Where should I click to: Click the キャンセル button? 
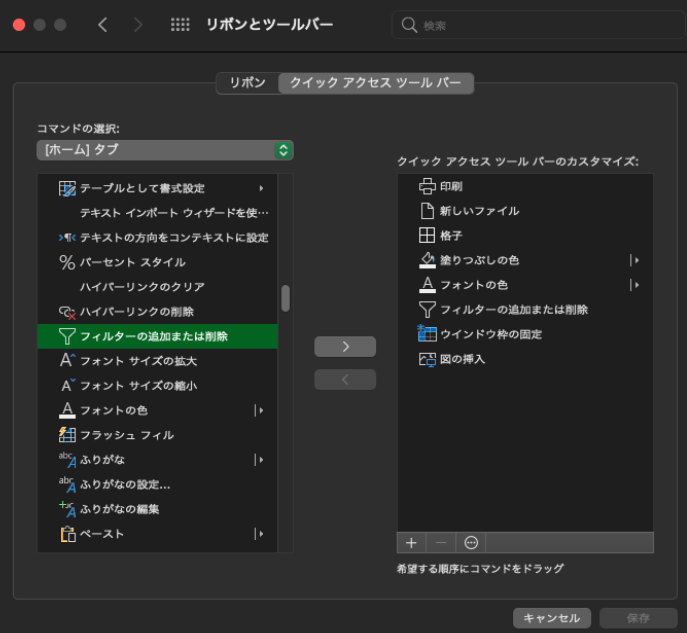pos(552,618)
